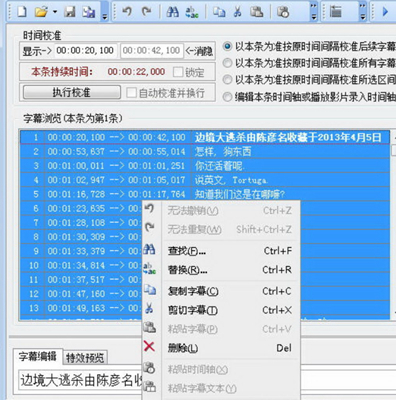Open dropdown arrow next to Open folder icon
The image size is (396, 400).
point(55,12)
